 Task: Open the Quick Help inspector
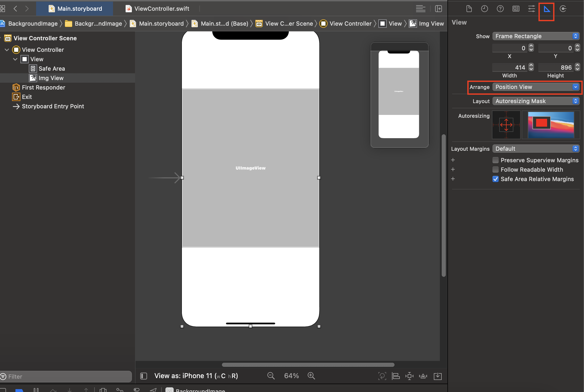(500, 9)
